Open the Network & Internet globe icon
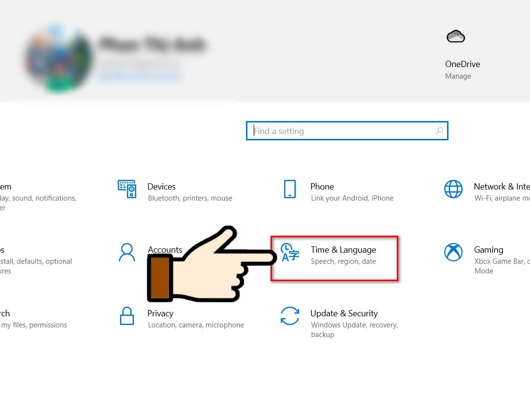This screenshot has height=420, width=530. pos(453,189)
